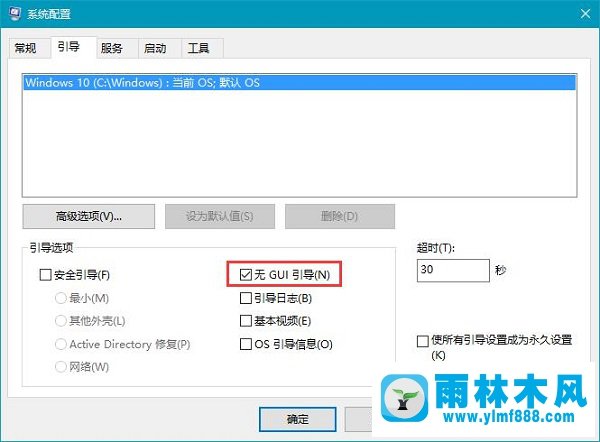Screen dimensions: 600x442
Task: Enable the 引导日志(B) checkbox
Action: click(246, 298)
